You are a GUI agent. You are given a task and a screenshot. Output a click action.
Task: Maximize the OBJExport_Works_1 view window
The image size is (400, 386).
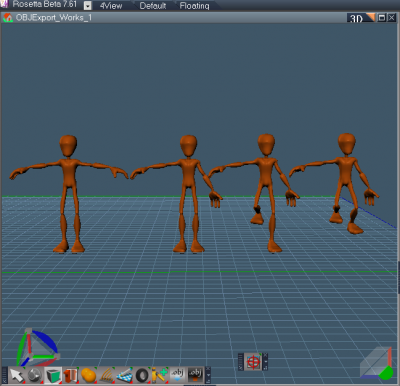tap(382, 18)
